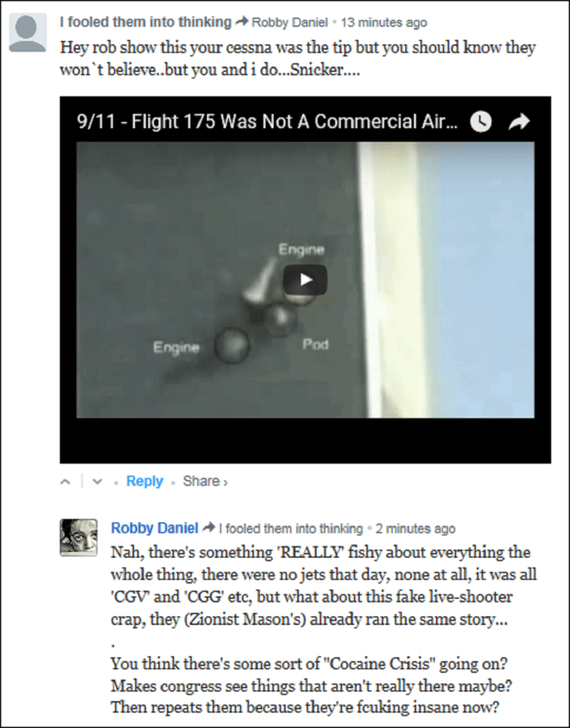Open the '13 minutes ago' timestamp
Viewport: 570px width, 728px height.
click(x=384, y=23)
